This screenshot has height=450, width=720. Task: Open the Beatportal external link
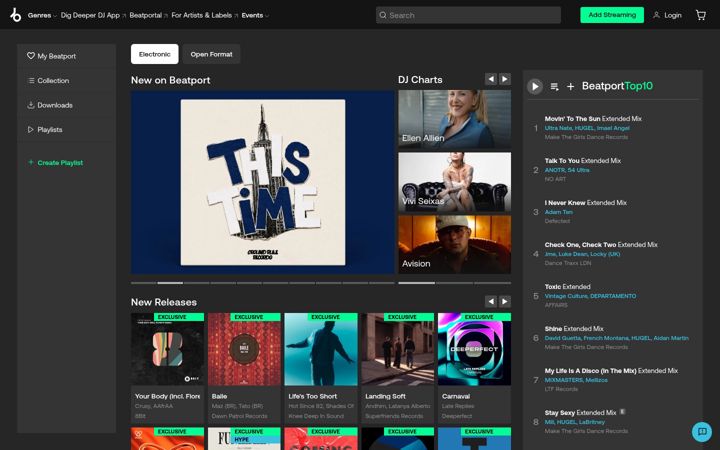click(148, 15)
